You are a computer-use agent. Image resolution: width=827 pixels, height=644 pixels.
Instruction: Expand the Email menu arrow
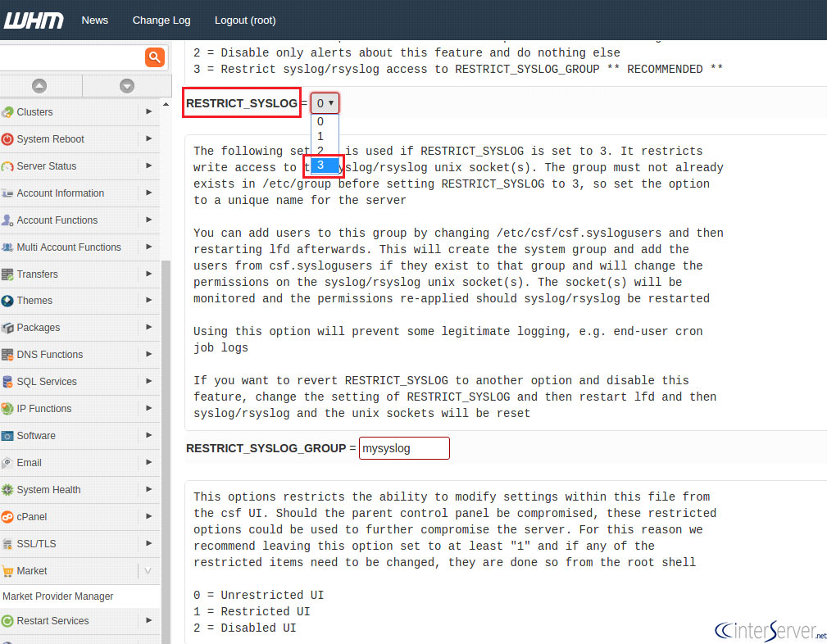tap(148, 463)
